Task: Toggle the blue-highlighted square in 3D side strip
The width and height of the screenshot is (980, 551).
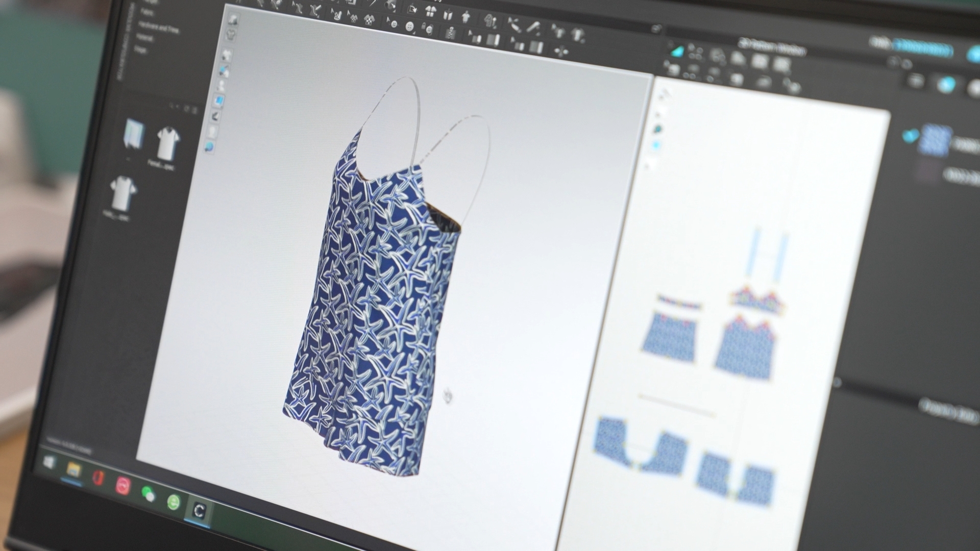Action: click(x=219, y=101)
